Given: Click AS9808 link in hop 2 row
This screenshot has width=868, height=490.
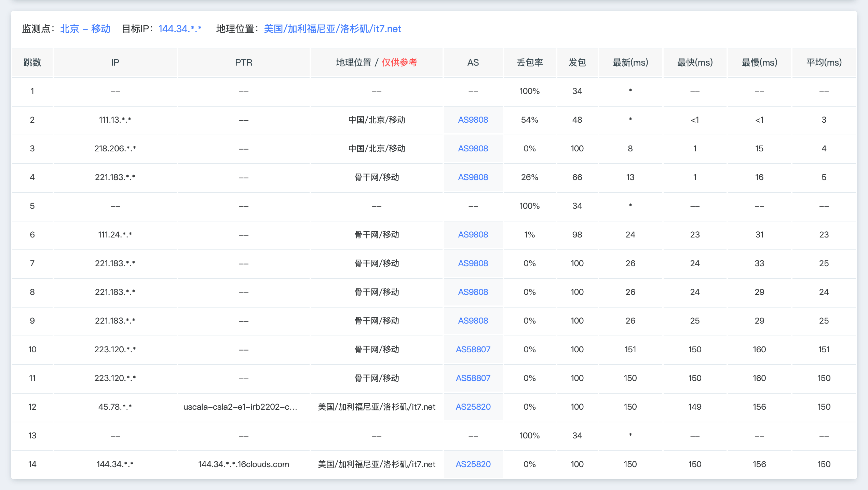Looking at the screenshot, I should [473, 120].
